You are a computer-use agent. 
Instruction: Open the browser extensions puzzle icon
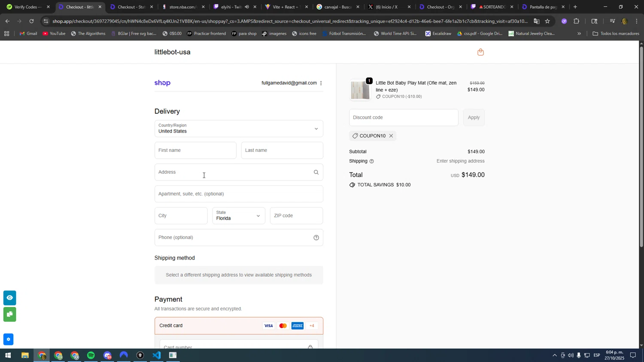click(x=576, y=21)
